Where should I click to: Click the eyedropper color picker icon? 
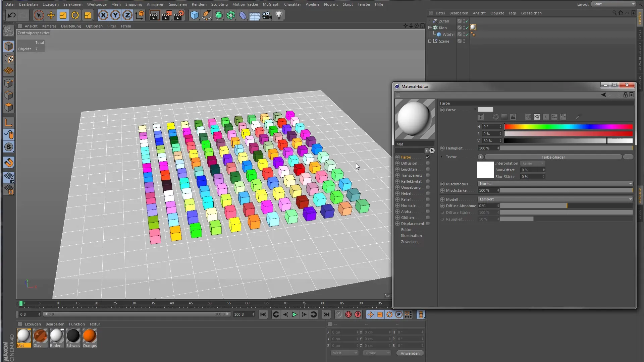pos(577,117)
